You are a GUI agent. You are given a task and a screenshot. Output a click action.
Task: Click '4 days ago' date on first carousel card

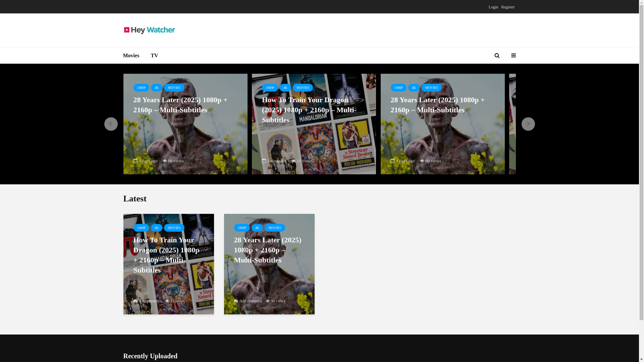tap(145, 161)
